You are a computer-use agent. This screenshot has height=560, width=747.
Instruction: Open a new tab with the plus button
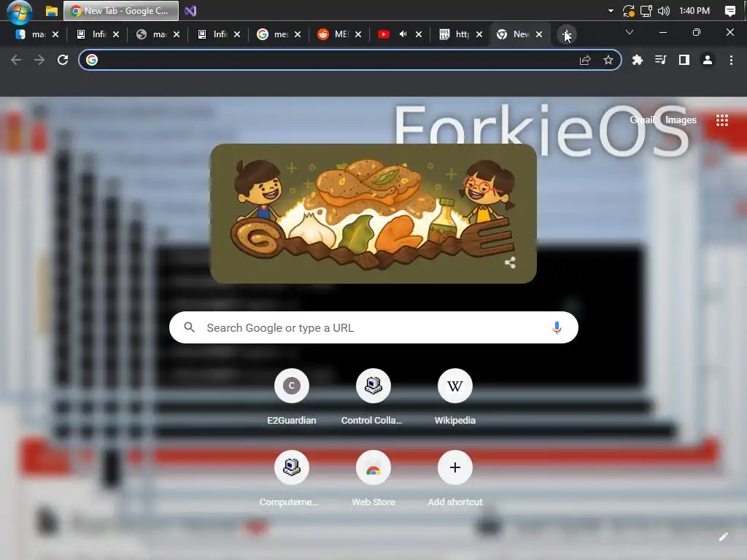pyautogui.click(x=566, y=35)
